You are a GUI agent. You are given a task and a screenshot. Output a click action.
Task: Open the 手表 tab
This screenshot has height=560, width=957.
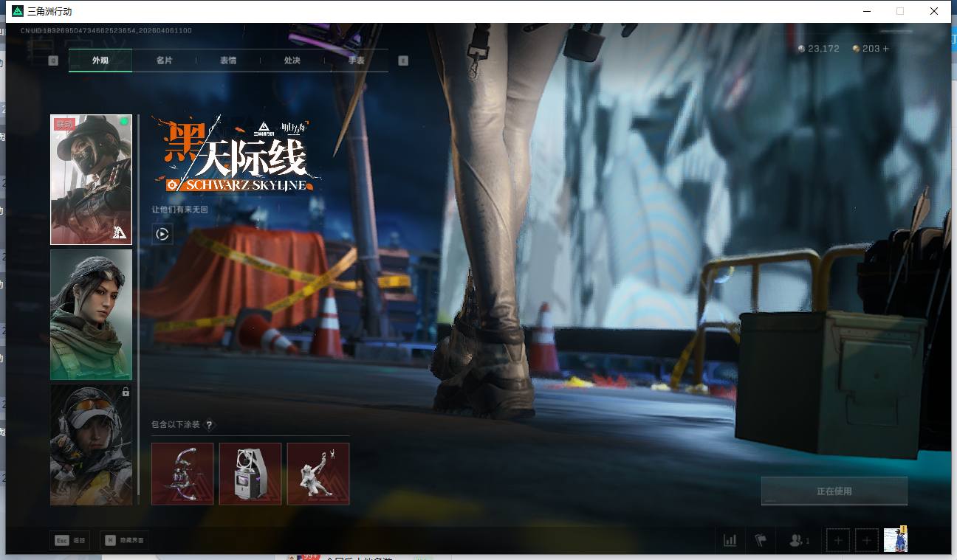pos(356,61)
